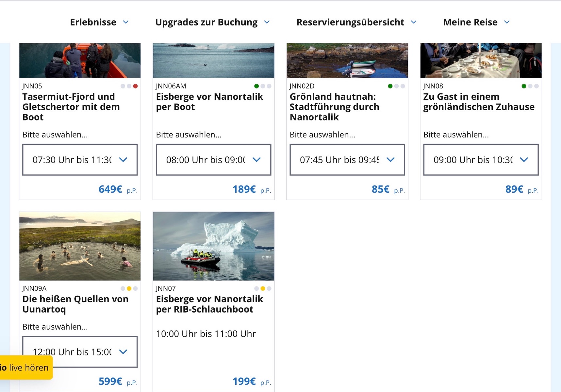The image size is (561, 392).
Task: Expand time selector for Zu Gast tour
Action: [481, 160]
